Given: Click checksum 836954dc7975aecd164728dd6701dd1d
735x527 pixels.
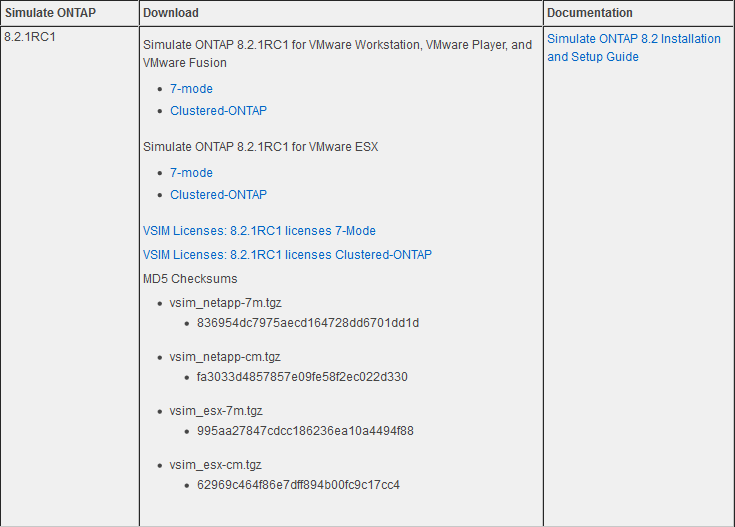Looking at the screenshot, I should pyautogui.click(x=308, y=323).
